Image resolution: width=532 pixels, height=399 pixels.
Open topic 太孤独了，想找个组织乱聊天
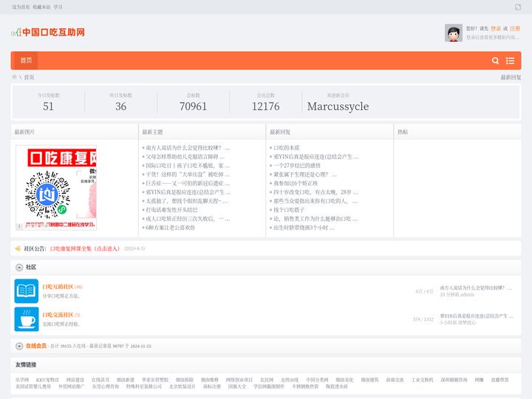click(187, 201)
